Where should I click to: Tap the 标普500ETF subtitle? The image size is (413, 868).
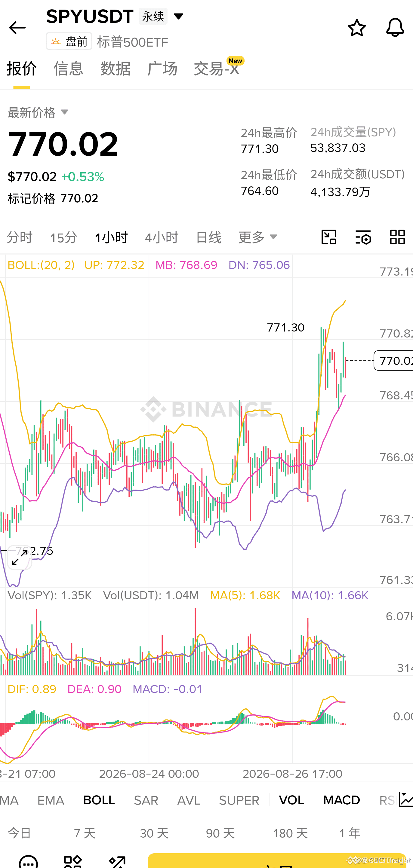point(132,42)
